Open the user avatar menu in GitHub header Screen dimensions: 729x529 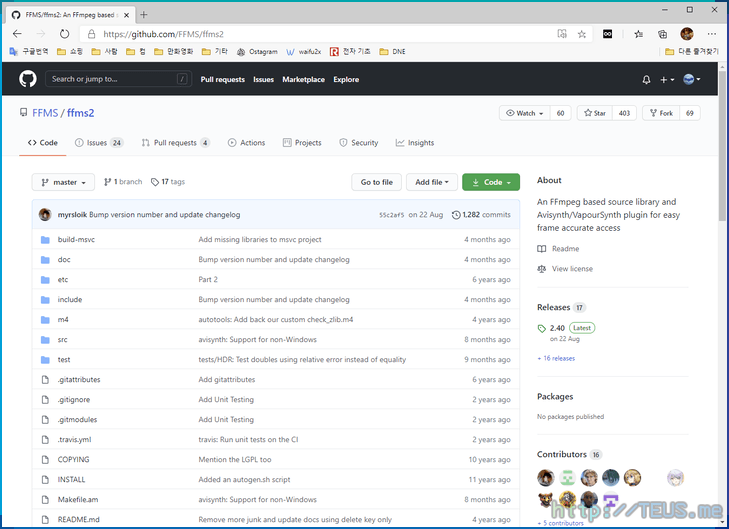[x=692, y=79]
